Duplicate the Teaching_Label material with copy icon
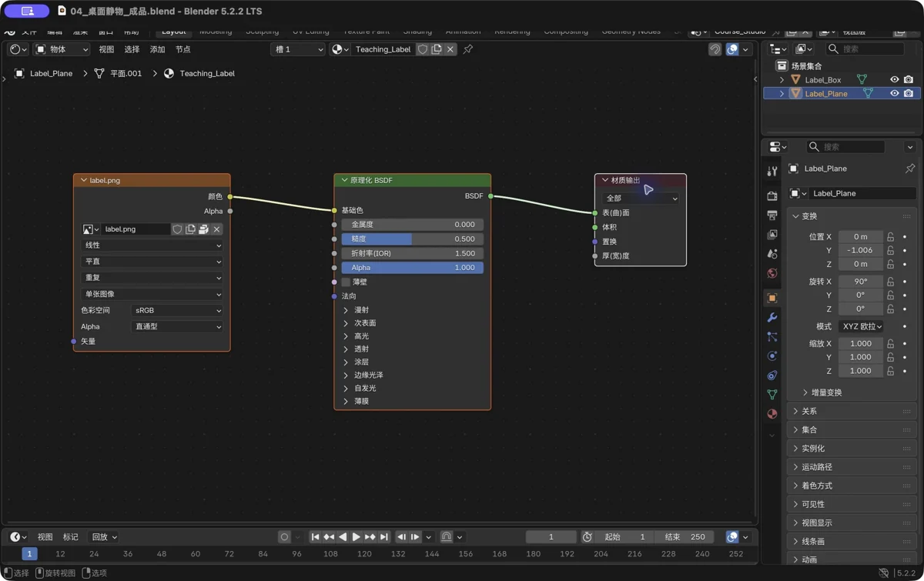 pos(437,49)
